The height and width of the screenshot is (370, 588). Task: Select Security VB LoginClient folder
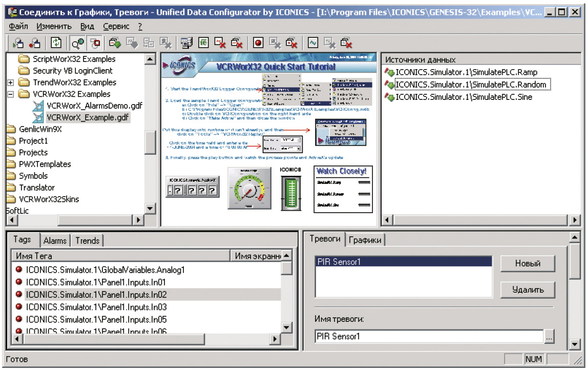click(x=72, y=71)
